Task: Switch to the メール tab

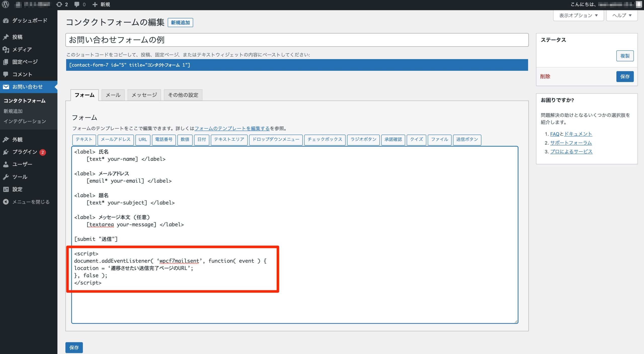Action: (x=113, y=95)
